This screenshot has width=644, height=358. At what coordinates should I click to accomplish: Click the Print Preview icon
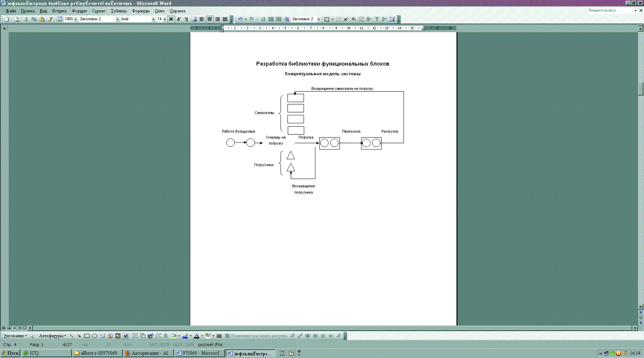click(17, 19)
